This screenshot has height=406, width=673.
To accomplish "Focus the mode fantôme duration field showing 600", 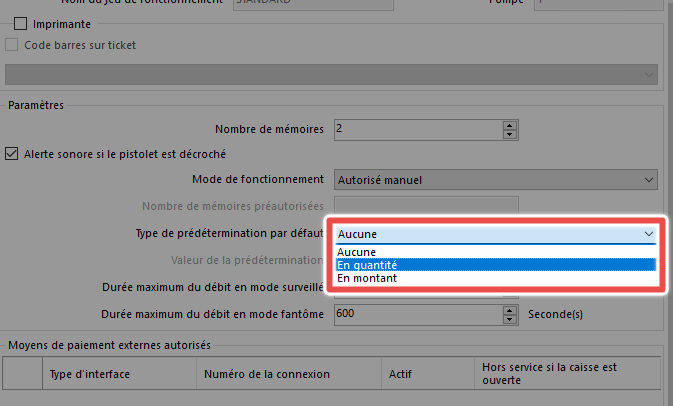I will click(415, 314).
